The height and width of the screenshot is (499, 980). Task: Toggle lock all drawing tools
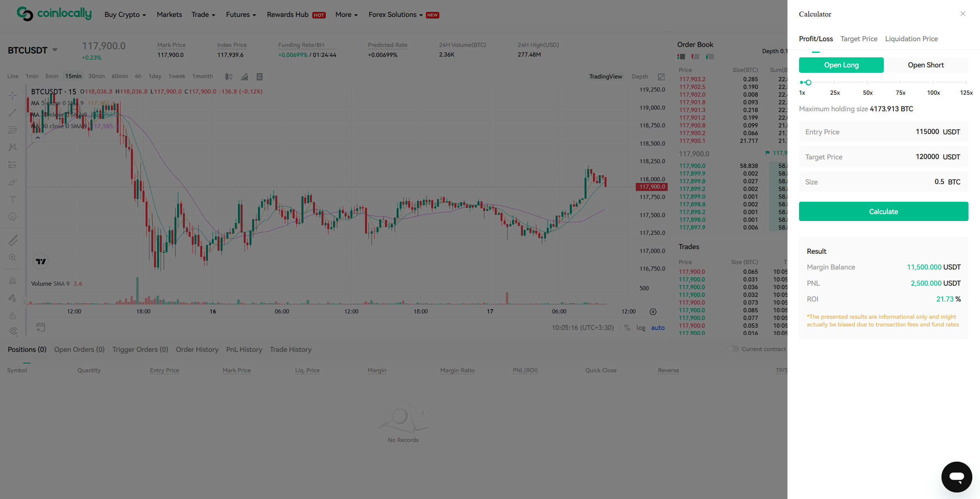[13, 316]
